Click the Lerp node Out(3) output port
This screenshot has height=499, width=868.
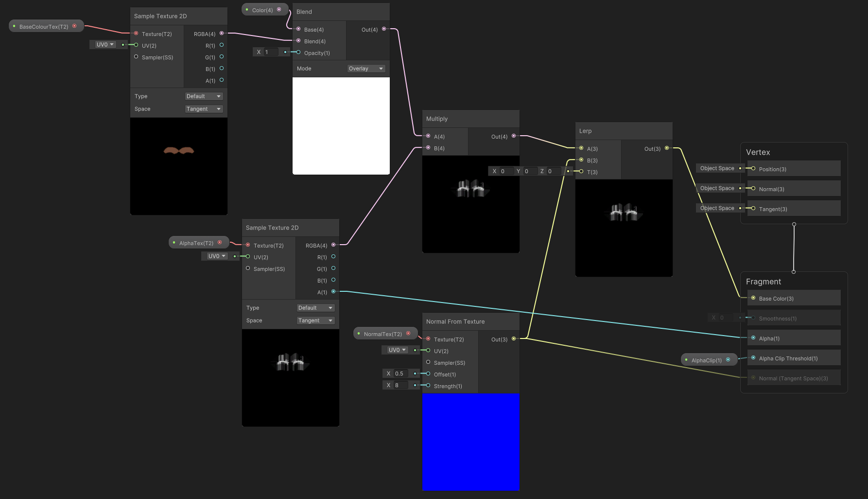coord(667,148)
